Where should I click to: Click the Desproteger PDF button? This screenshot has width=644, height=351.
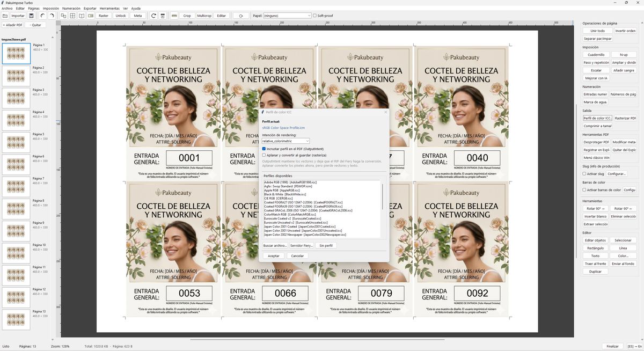pos(596,142)
